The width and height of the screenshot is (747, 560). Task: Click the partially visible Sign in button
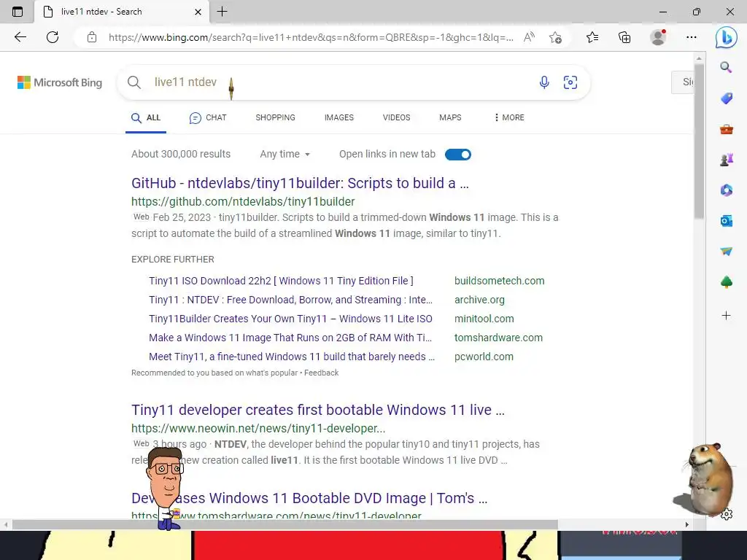click(683, 82)
